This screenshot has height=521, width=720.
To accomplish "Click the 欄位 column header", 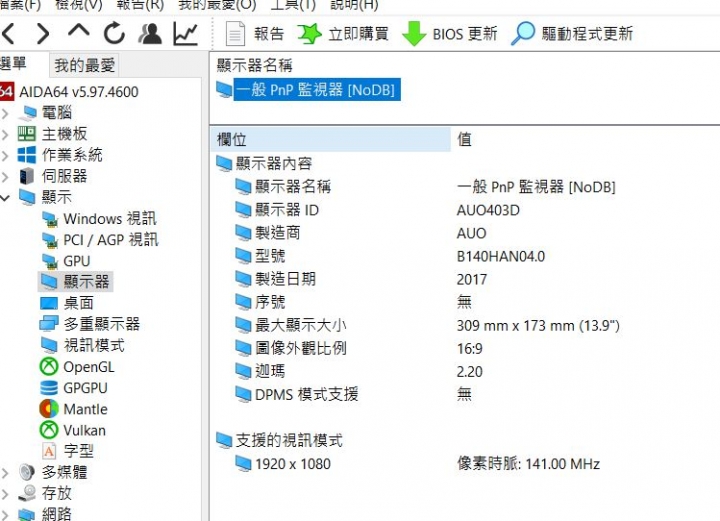I will 331,139.
